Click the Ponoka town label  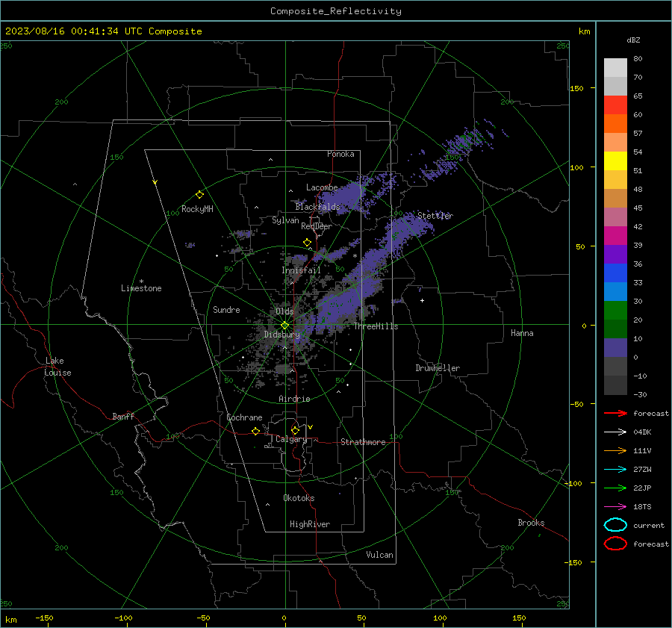point(340,154)
